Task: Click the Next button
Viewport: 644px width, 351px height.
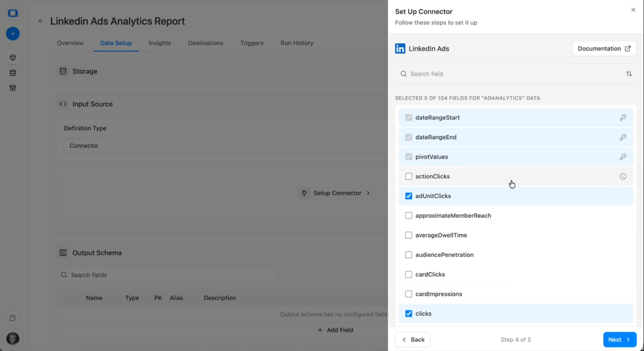Action: point(620,340)
